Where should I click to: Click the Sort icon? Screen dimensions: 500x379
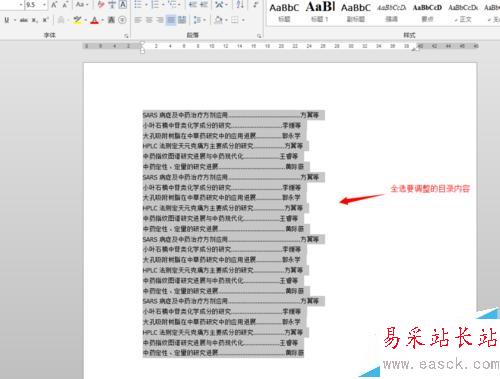coord(240,5)
